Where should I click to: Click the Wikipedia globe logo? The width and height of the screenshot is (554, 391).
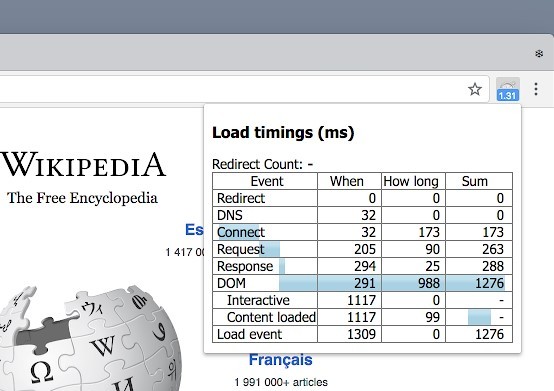90,337
